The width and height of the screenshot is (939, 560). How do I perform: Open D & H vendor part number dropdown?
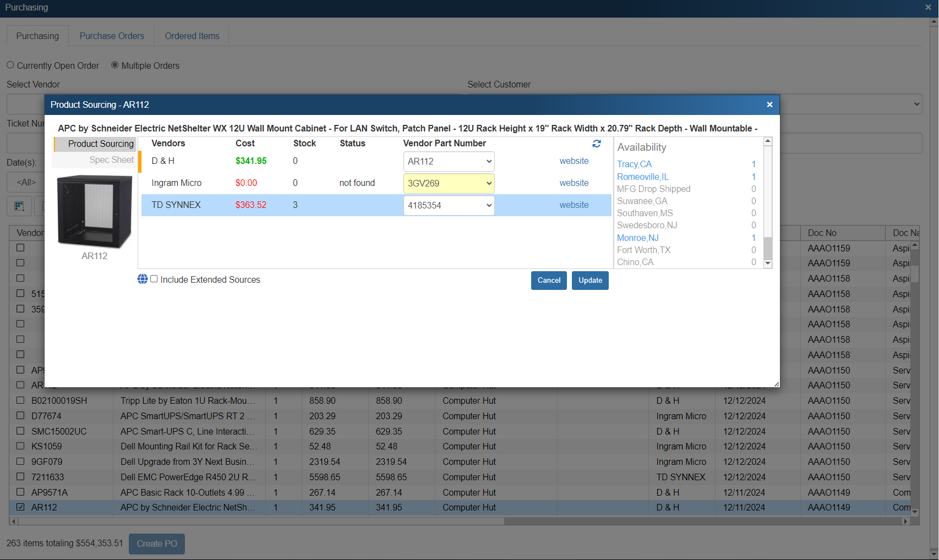tap(449, 162)
